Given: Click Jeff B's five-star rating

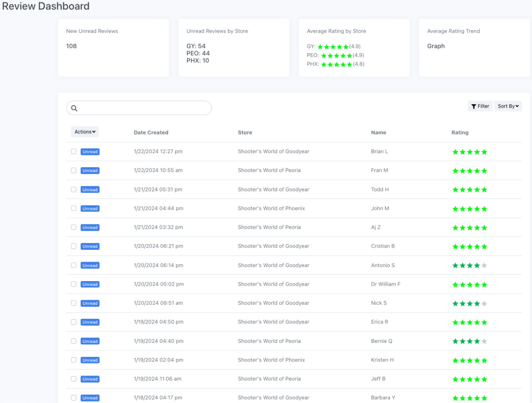Looking at the screenshot, I should pyautogui.click(x=470, y=379).
